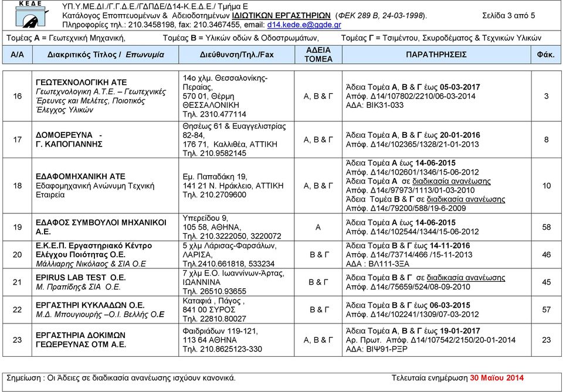
Task: Click the 'Α/Α' column header
Action: pyautogui.click(x=17, y=55)
